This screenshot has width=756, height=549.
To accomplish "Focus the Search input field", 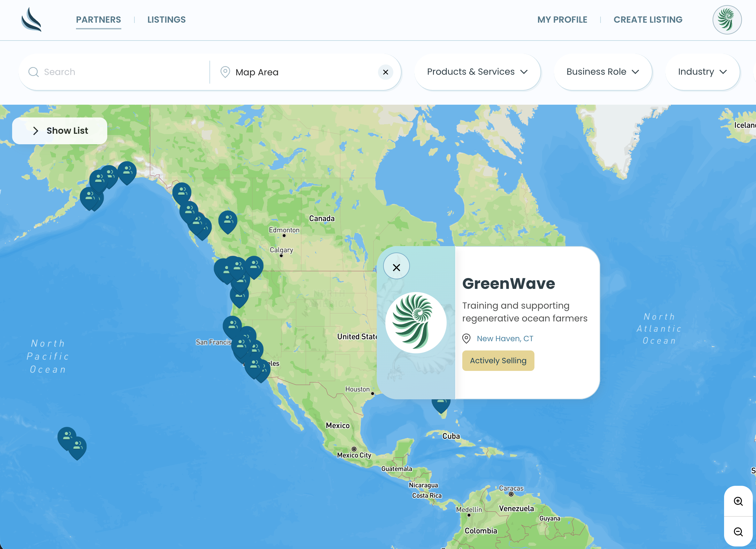I will coord(123,72).
